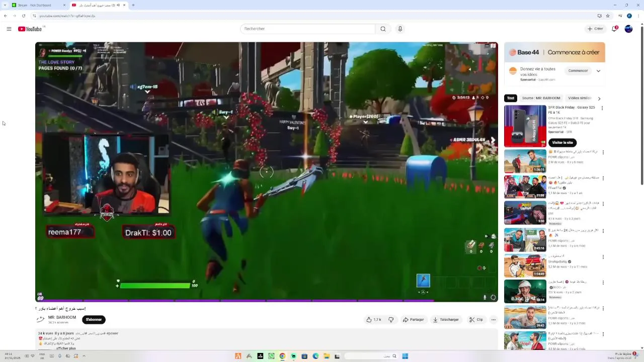The width and height of the screenshot is (644, 362).
Task: Click the S'abonner subscribe button
Action: 94,319
